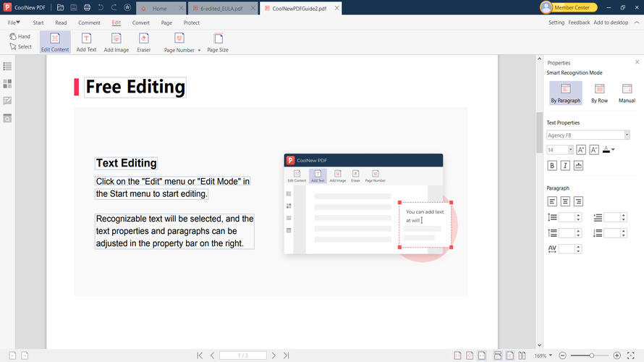
Task: Click the increase font size icon
Action: click(x=581, y=150)
